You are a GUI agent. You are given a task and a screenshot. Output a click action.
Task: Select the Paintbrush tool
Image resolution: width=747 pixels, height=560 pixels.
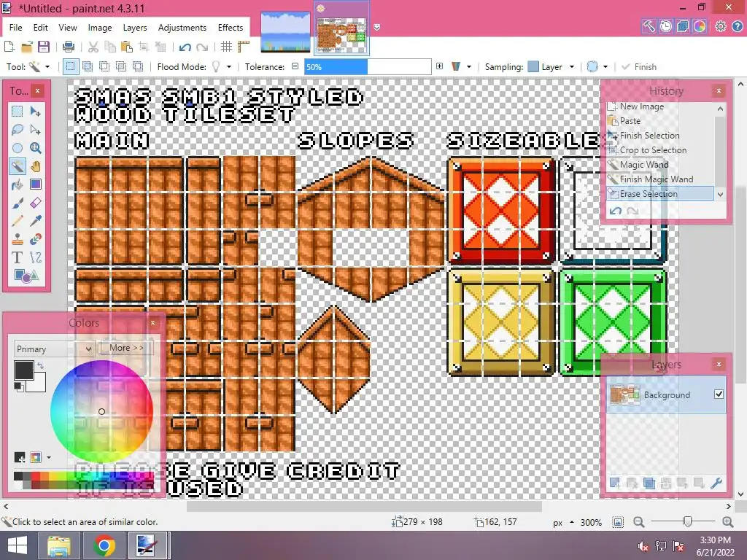click(x=18, y=203)
